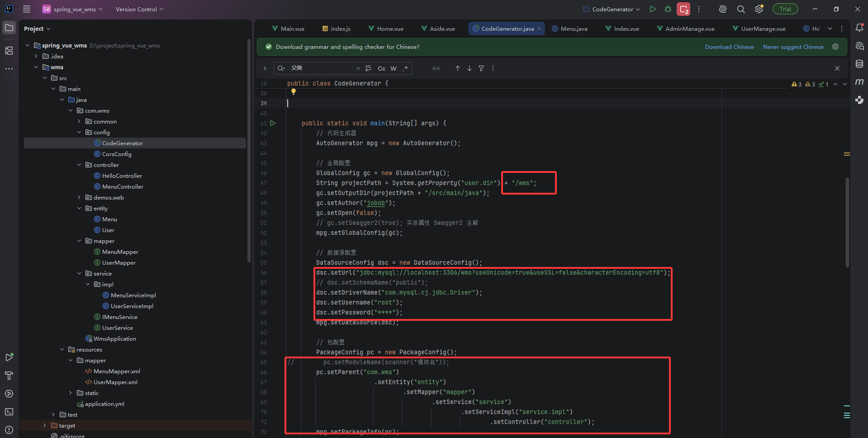Switch to index.js tab
Viewport: 868px width, 438px height.
tap(336, 29)
